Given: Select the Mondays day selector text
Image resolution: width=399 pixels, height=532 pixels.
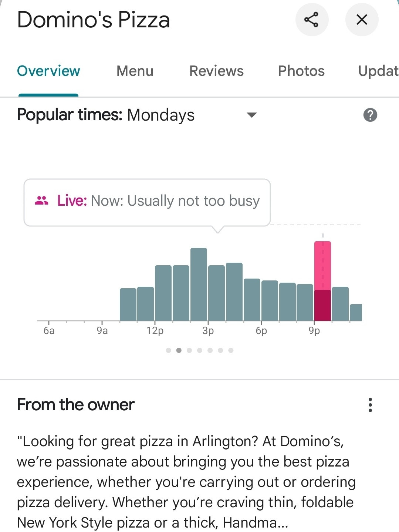Looking at the screenshot, I should [161, 115].
